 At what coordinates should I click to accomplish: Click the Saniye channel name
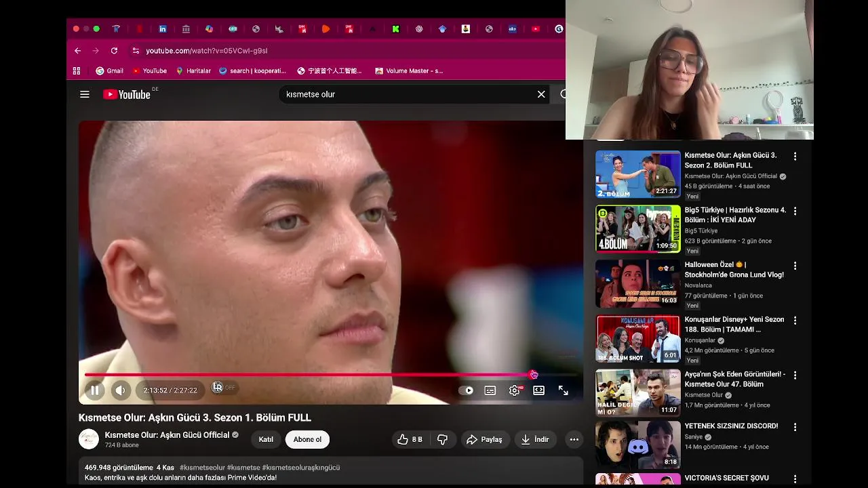(694, 436)
